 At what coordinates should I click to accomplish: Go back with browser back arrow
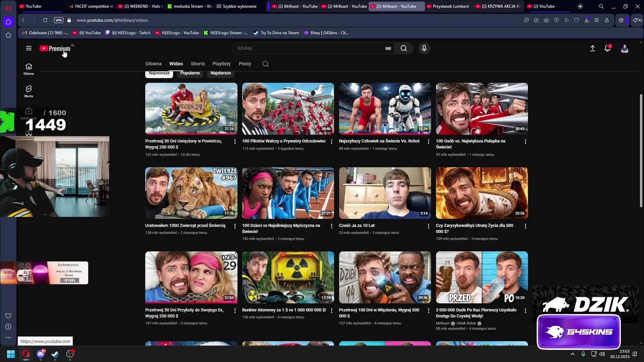coord(23,20)
